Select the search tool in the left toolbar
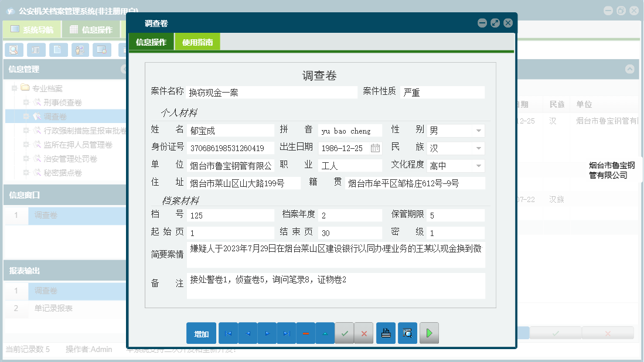 (13, 50)
